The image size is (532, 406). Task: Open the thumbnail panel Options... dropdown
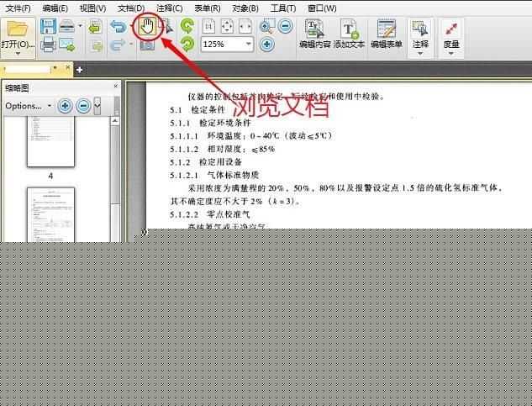tap(29, 106)
